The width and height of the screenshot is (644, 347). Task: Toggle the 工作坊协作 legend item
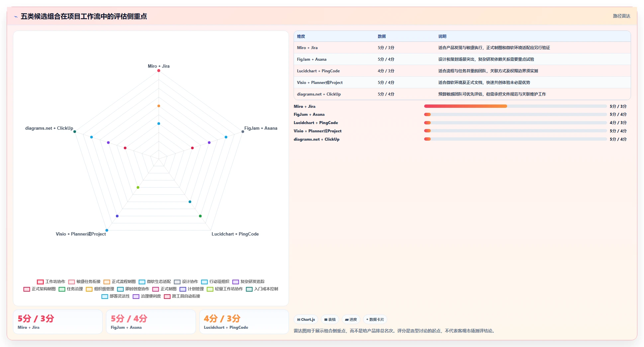click(51, 282)
